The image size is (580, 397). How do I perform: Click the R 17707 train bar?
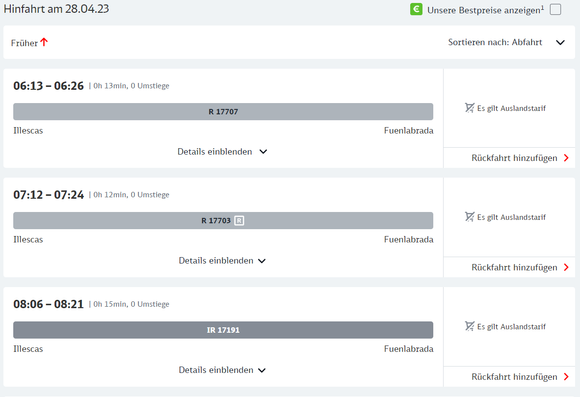coord(223,111)
